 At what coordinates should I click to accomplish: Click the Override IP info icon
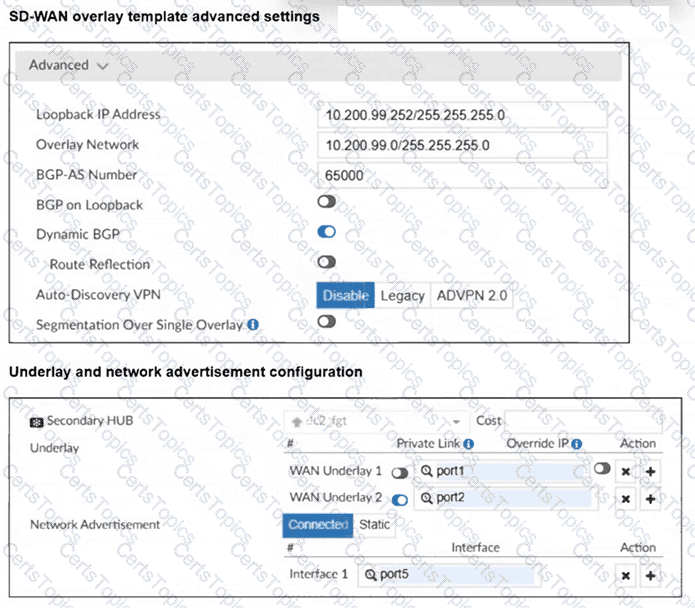point(577,444)
